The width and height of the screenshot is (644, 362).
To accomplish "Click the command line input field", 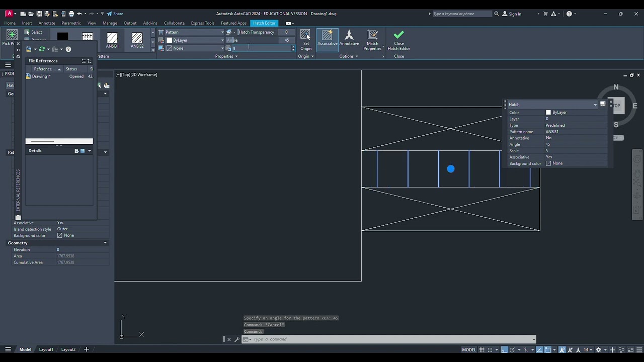I will (x=392, y=339).
